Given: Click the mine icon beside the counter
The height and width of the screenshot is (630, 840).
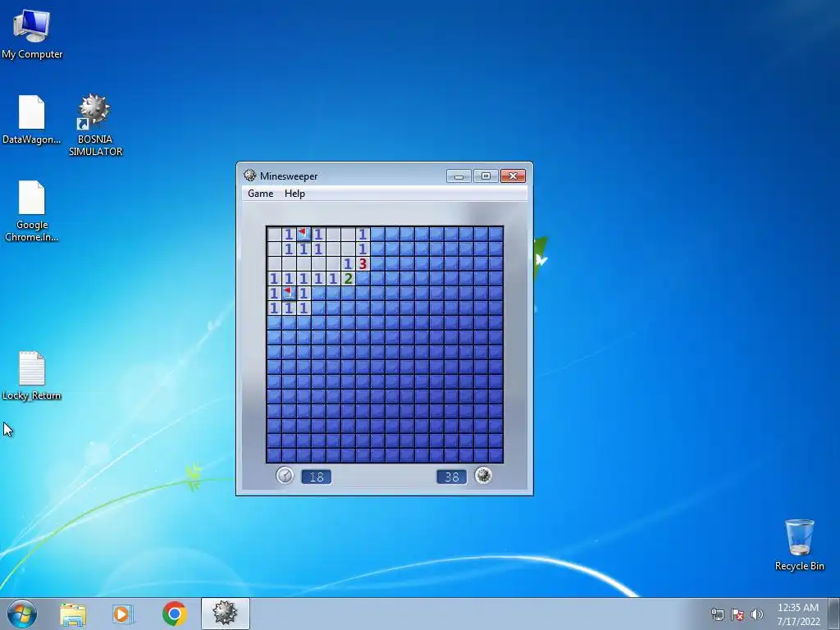Looking at the screenshot, I should click(483, 475).
